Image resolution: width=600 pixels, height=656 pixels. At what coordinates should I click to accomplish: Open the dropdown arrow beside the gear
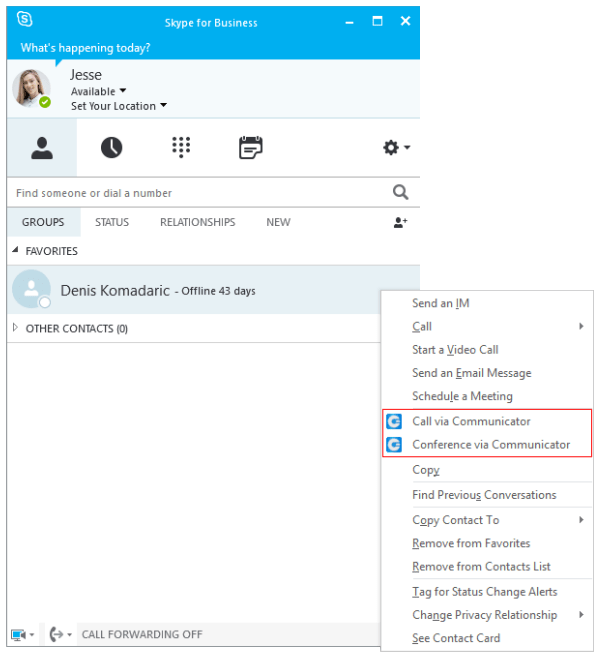click(407, 147)
